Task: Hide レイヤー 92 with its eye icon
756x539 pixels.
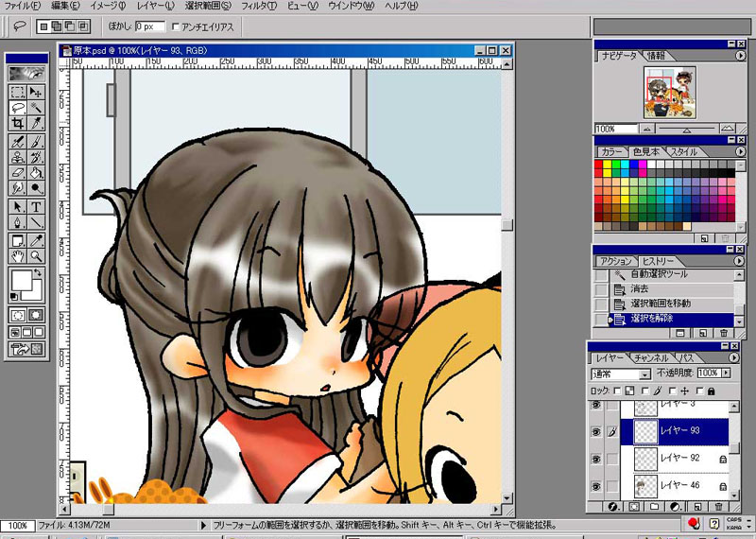Action: [x=596, y=459]
